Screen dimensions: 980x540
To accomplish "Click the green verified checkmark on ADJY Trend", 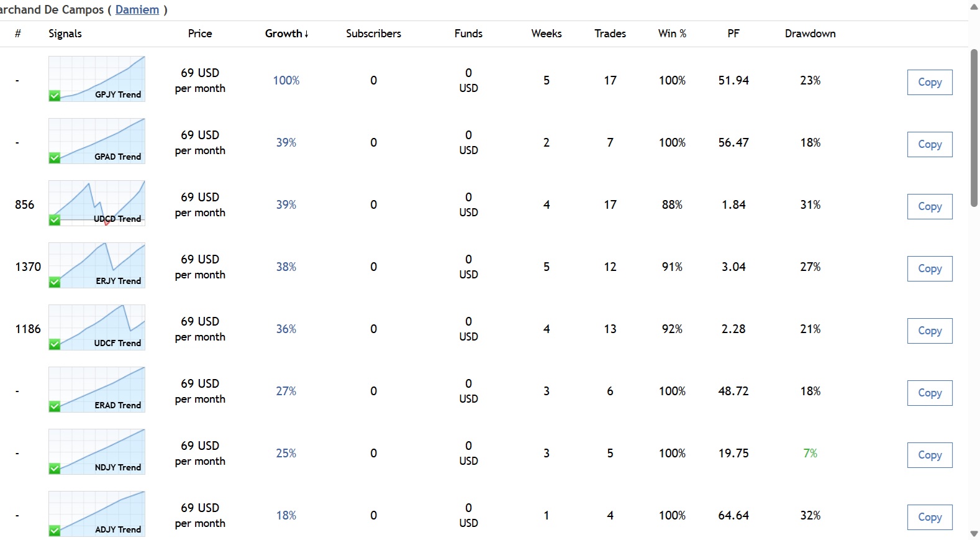I will [55, 531].
